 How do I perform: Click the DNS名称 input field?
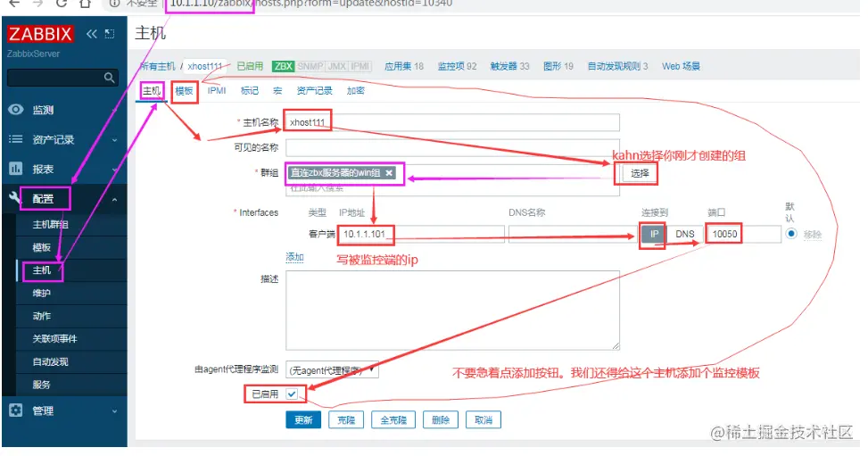point(573,234)
